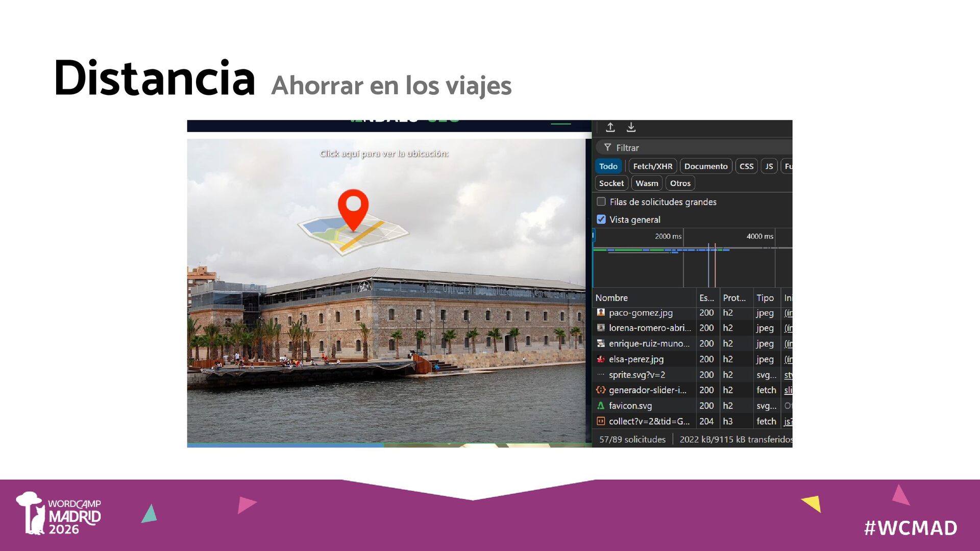Click the download HAR arrow icon
This screenshot has height=551, width=980.
tap(631, 128)
